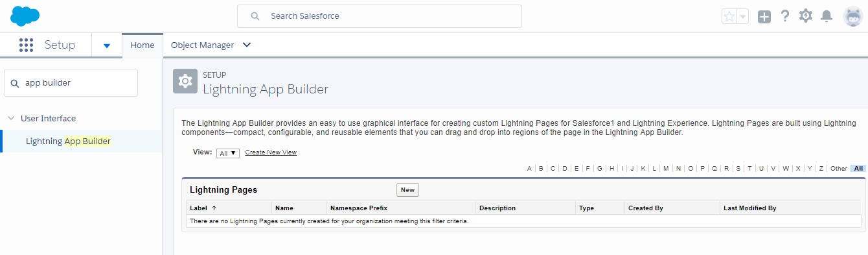This screenshot has height=255, width=868.
Task: Click the Favorites star icon
Action: [x=729, y=17]
